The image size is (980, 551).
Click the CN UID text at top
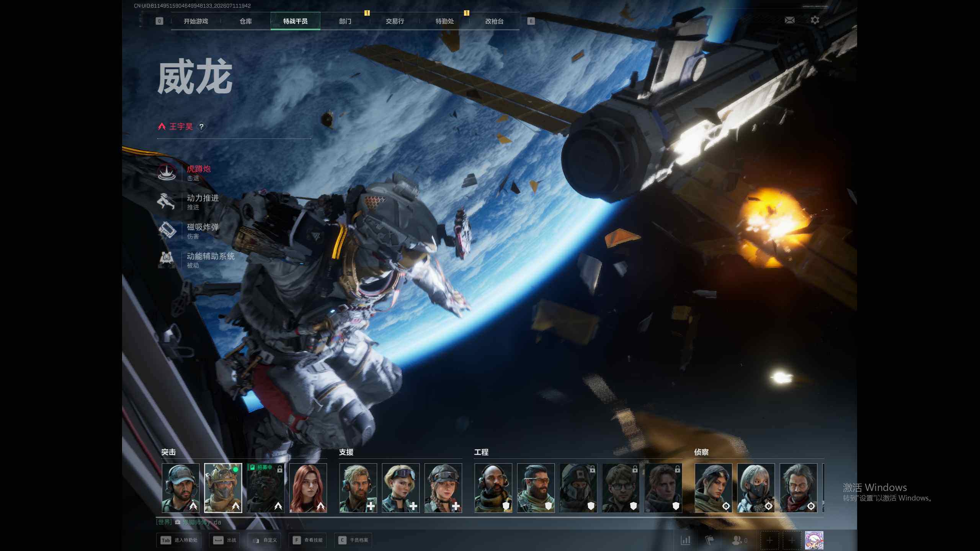pos(192,6)
